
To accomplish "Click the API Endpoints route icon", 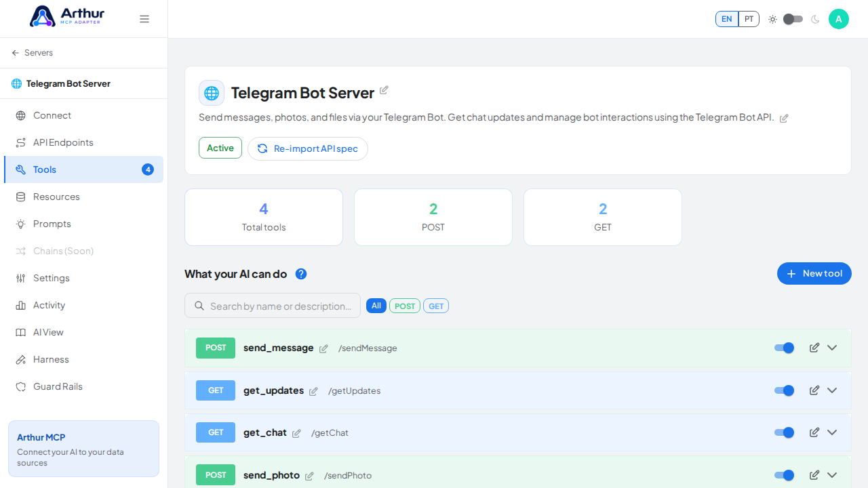I will 21,142.
